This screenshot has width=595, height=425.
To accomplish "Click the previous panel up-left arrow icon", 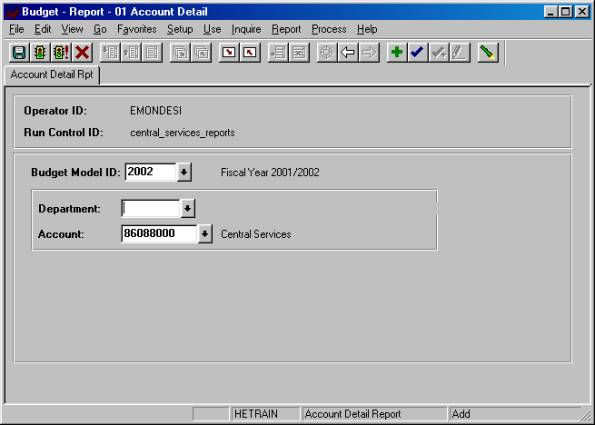I will (250, 52).
